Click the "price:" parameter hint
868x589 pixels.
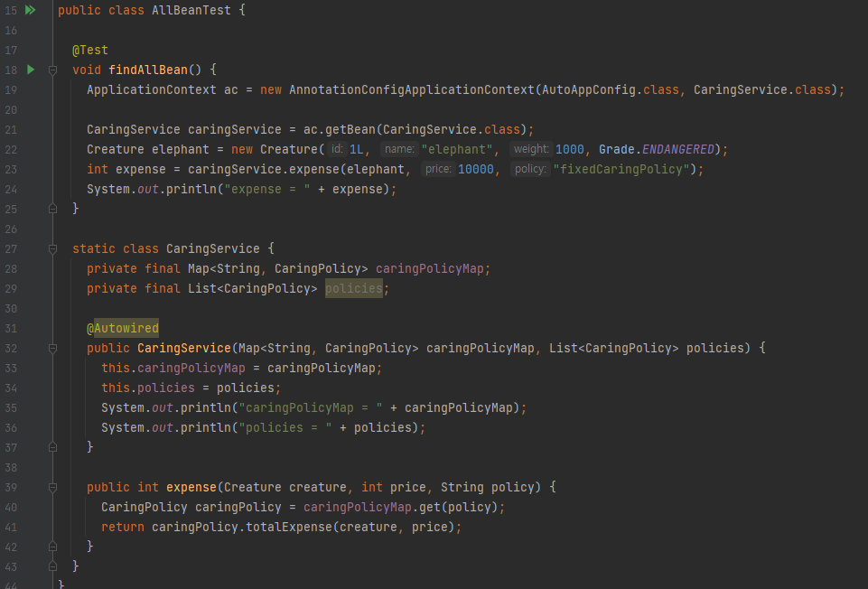(438, 170)
